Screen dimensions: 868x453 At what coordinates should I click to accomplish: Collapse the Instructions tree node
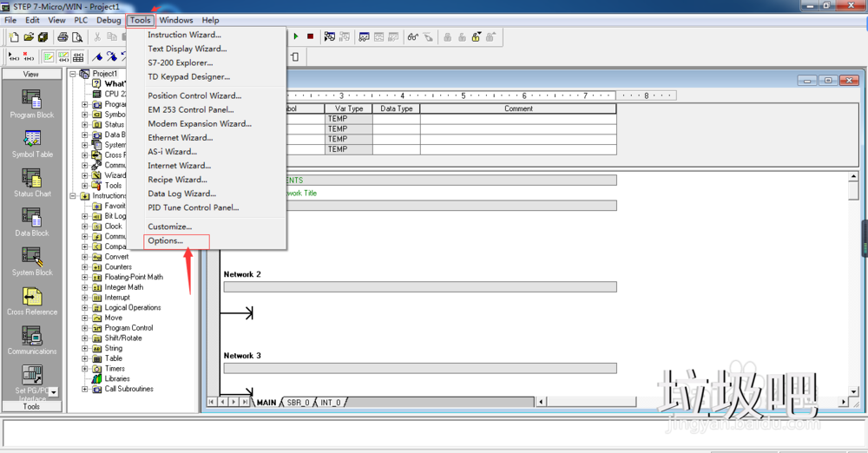(74, 196)
